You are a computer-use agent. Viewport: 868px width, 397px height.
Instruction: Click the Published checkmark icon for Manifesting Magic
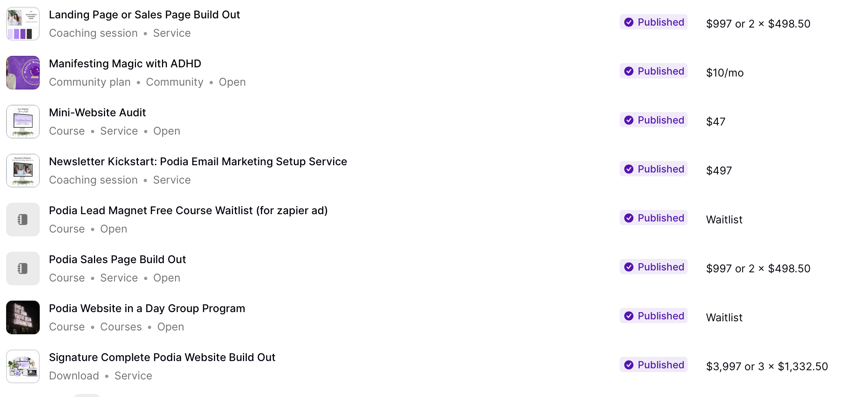pyautogui.click(x=629, y=71)
